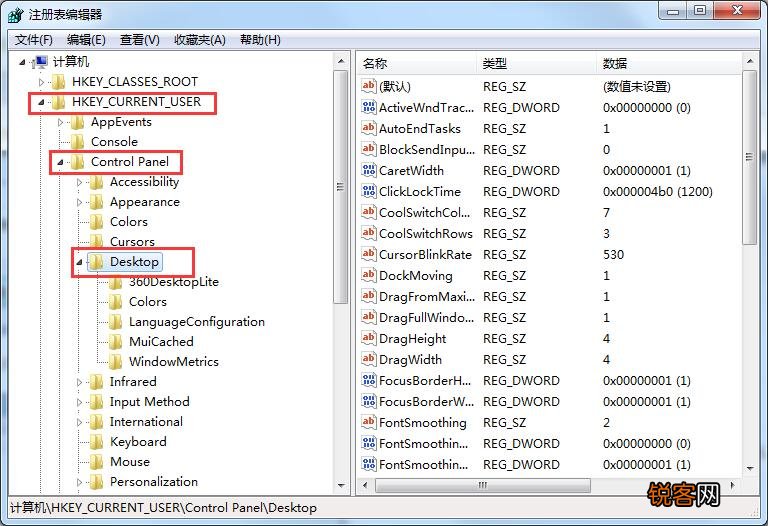Select the DragFromMaxi... value name
Viewport: 768px width, 526px height.
click(426, 296)
